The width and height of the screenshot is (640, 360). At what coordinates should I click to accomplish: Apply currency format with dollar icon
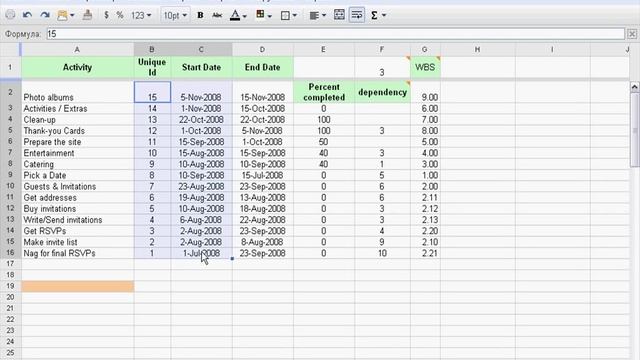[x=106, y=15]
